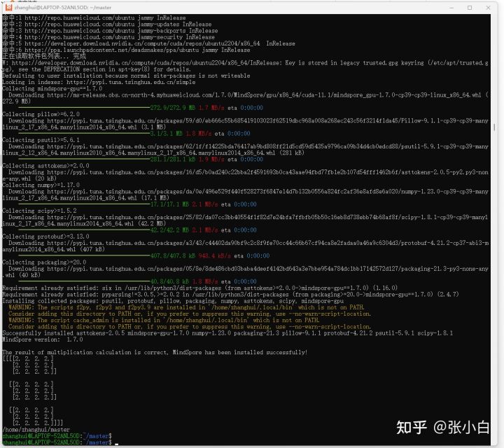Click the '17.1/17.1 MB' download progress text
The height and width of the screenshot is (448, 504).
click(x=169, y=204)
